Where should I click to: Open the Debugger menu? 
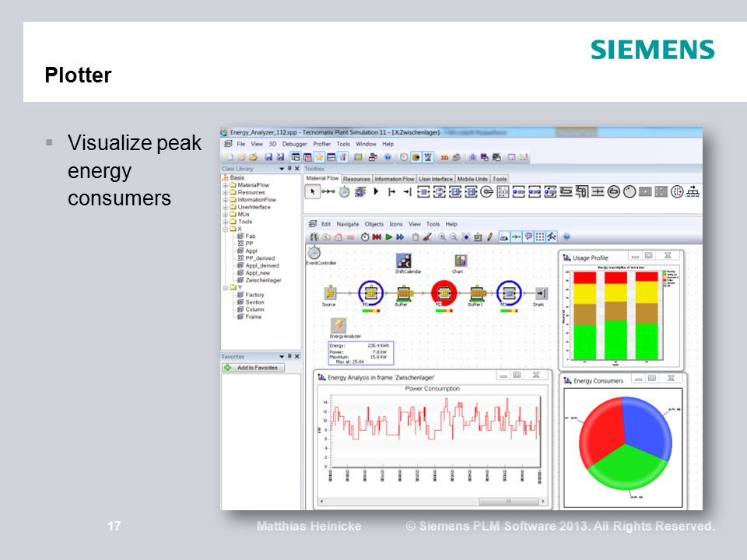tap(294, 144)
